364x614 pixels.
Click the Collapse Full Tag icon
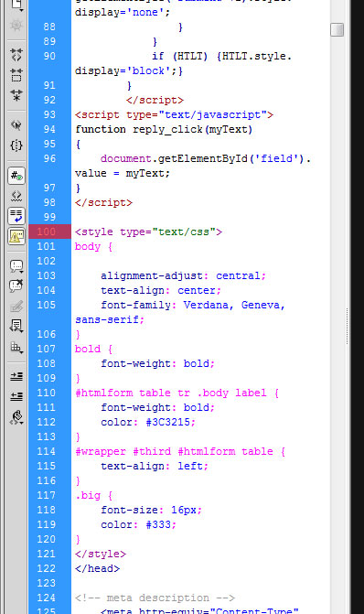(x=16, y=55)
